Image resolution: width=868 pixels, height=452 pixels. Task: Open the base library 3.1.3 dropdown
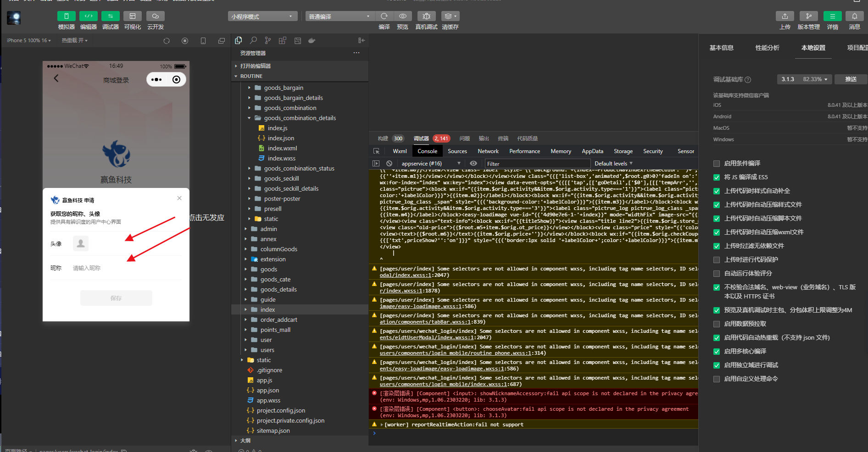coord(805,79)
